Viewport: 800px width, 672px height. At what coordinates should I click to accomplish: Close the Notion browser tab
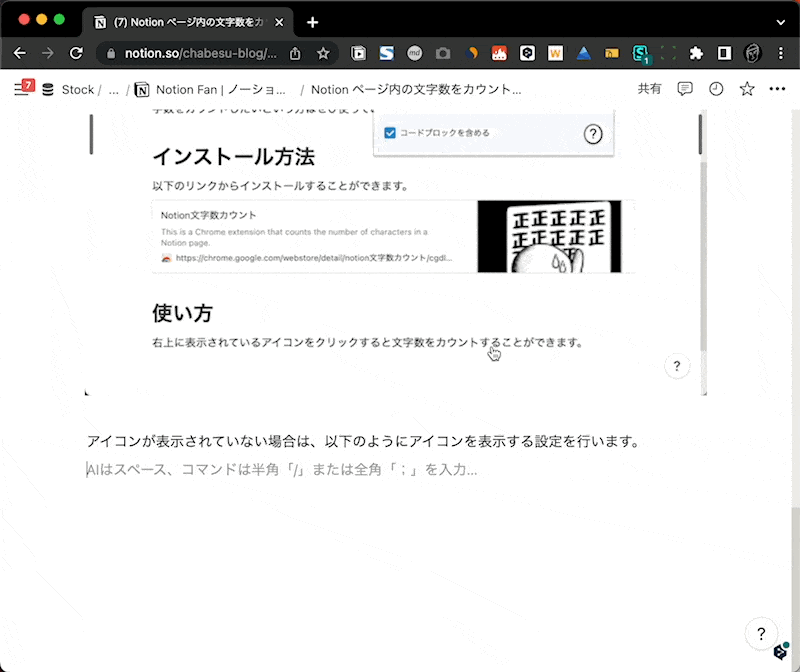279,22
